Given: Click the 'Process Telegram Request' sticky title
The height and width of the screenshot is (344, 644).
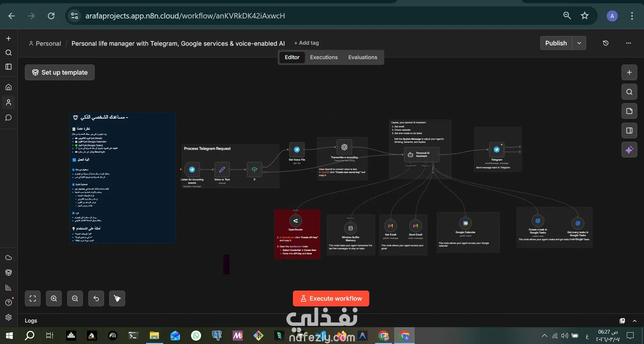Looking at the screenshot, I should point(207,148).
